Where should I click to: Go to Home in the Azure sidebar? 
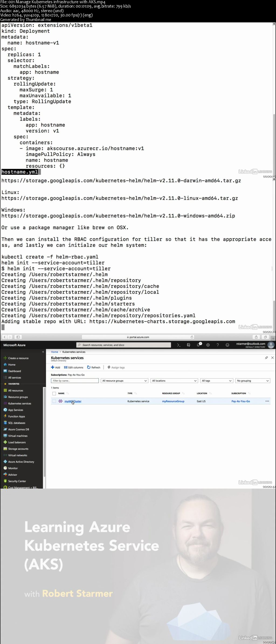[12, 364]
